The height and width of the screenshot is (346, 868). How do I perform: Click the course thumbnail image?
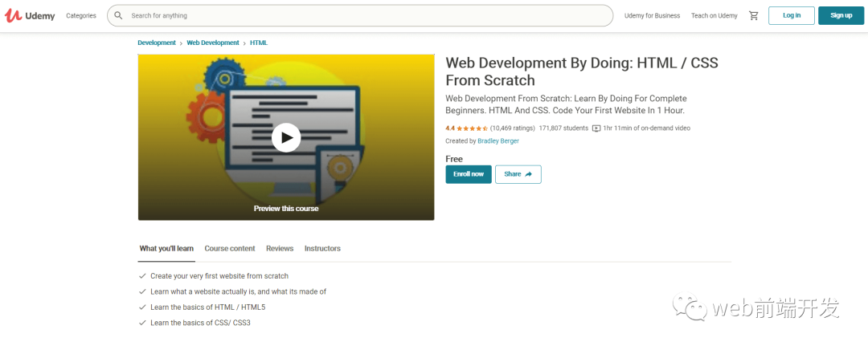pyautogui.click(x=286, y=137)
